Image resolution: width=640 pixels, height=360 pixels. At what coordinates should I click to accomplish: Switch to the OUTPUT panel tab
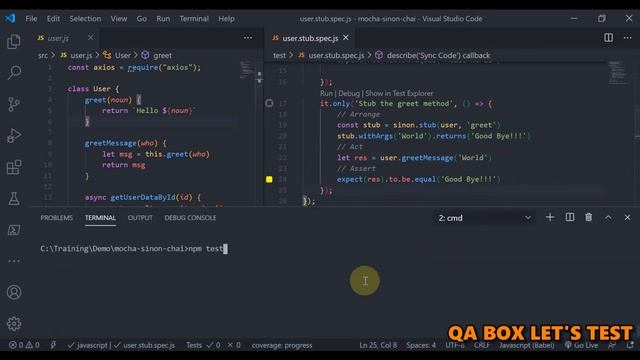coord(140,218)
